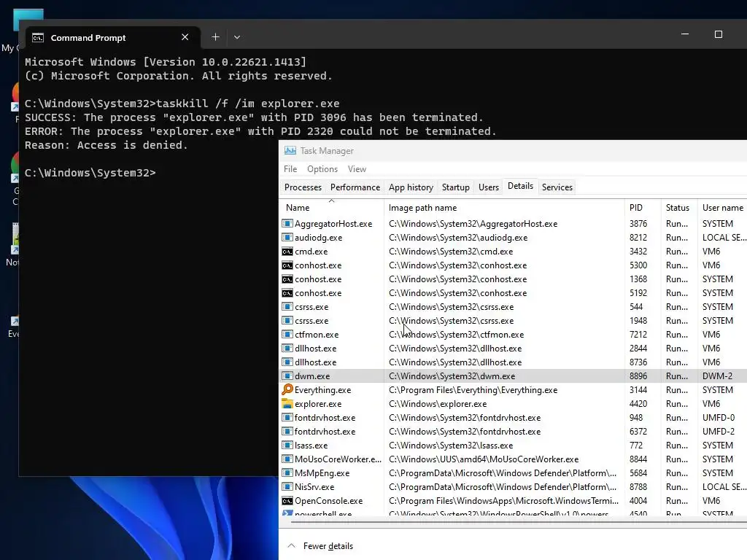Open the File menu in Task Manager
Screen dimensions: 747x560
(290, 169)
